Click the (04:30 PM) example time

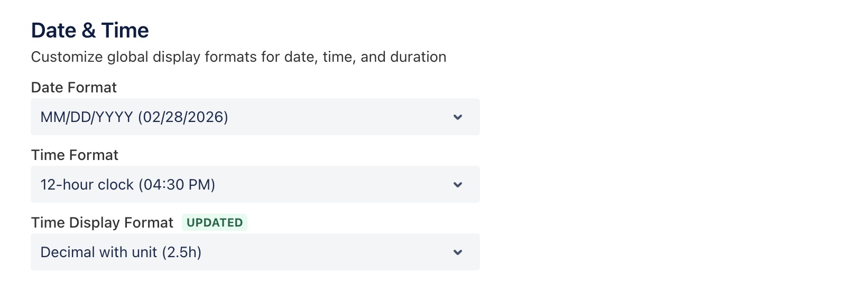tap(177, 185)
